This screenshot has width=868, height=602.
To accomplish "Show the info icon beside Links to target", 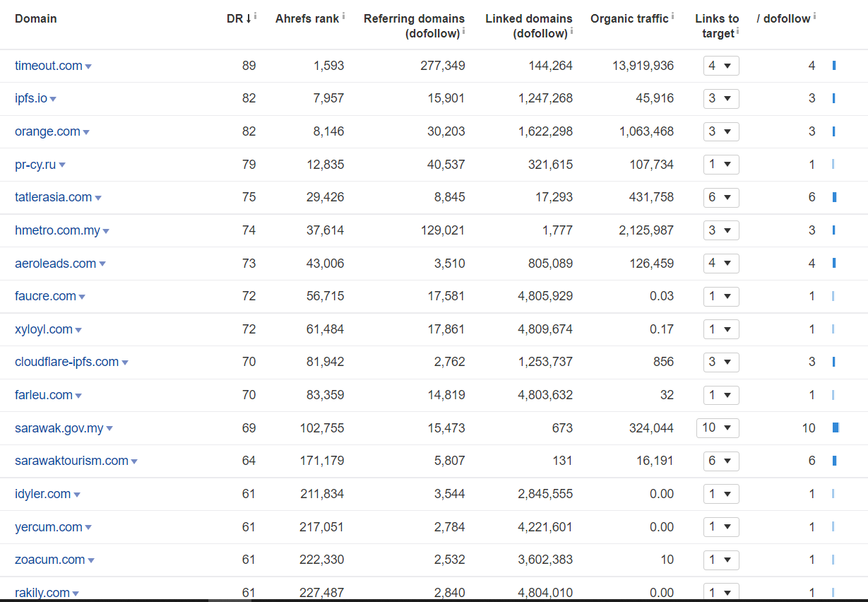I will click(x=737, y=30).
